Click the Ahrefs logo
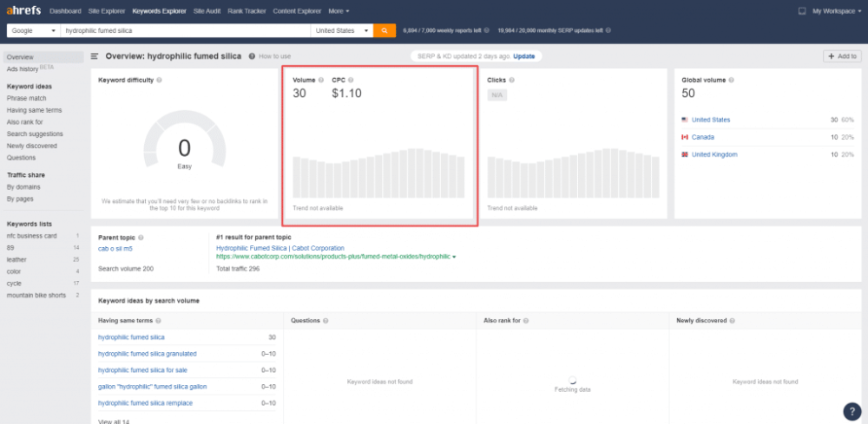Image resolution: width=868 pixels, height=424 pixels. click(x=24, y=11)
